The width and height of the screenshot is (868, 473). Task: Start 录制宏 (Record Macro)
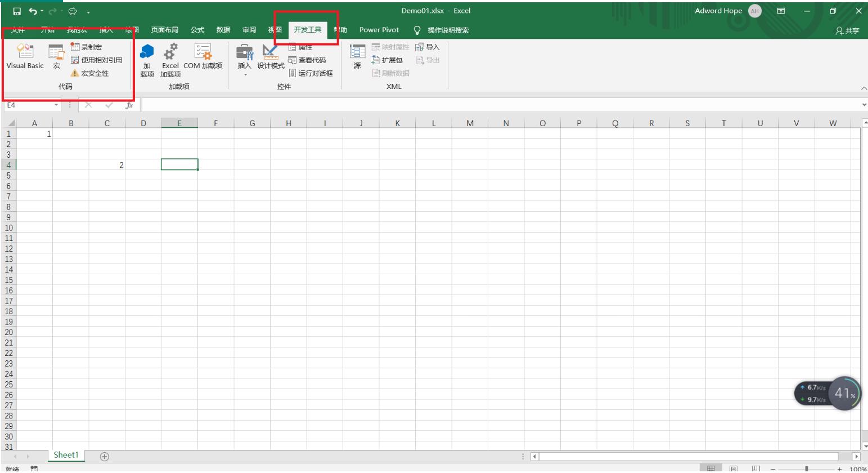pos(87,47)
